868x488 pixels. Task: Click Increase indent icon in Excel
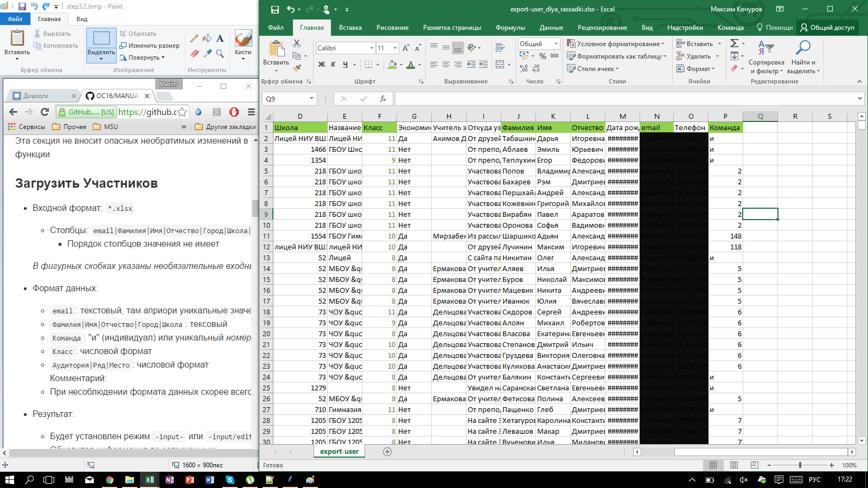[483, 65]
